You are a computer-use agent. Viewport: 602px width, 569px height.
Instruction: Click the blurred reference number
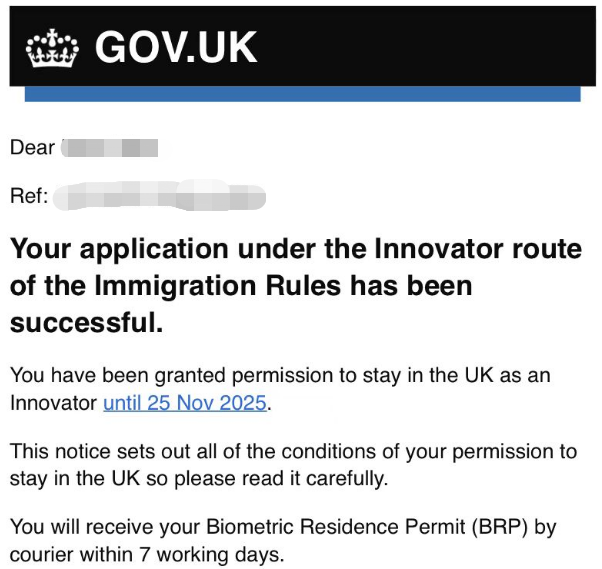[159, 195]
